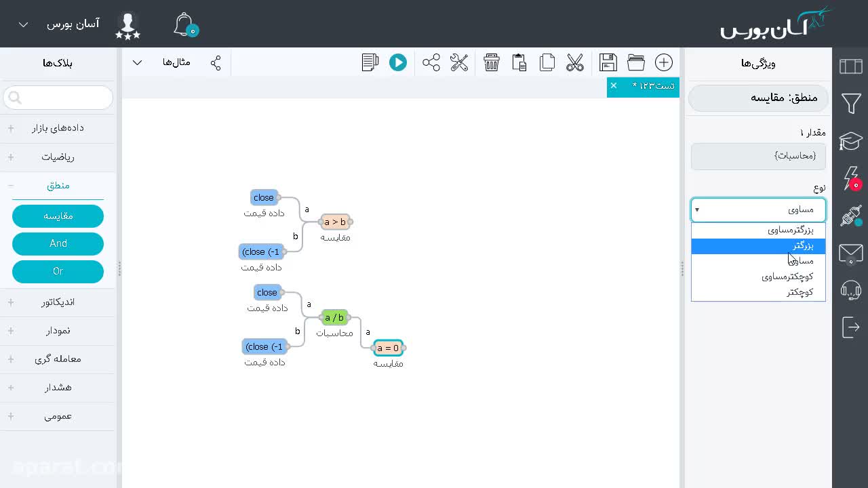
Task: Click the Save floppy disk icon
Action: (x=608, y=63)
